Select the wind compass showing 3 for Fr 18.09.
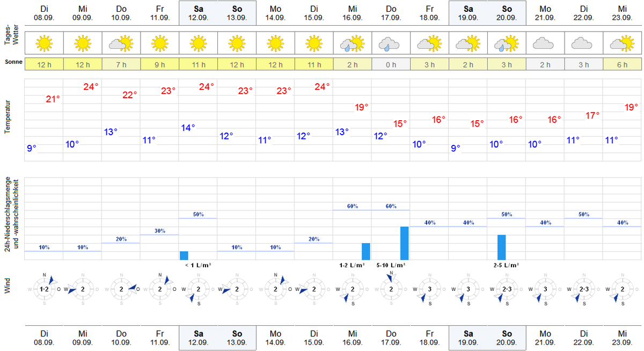This screenshot has height=351, width=644. (x=429, y=289)
